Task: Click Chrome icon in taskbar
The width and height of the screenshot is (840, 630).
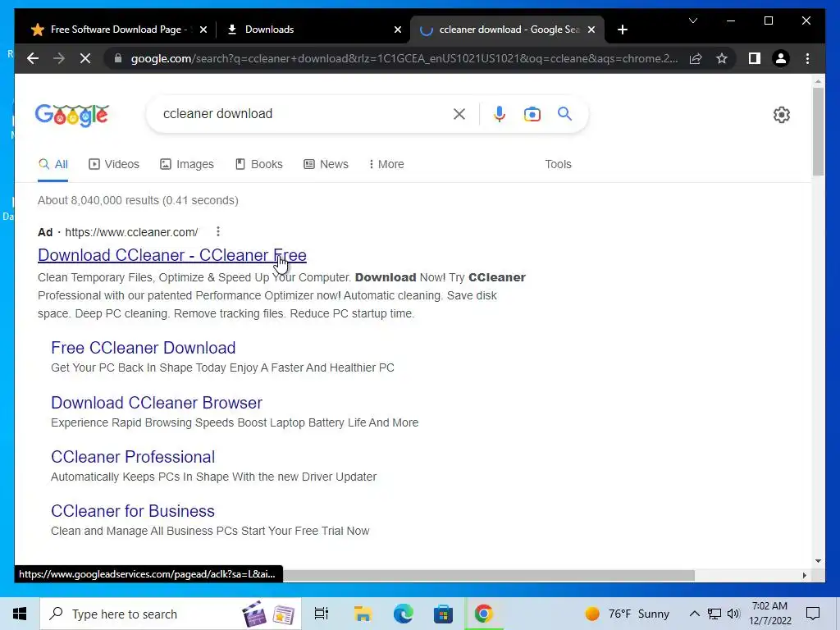Action: click(483, 614)
